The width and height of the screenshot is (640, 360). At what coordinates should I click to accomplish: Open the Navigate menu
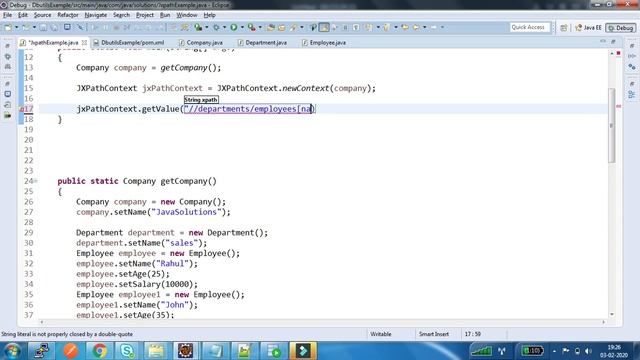pyautogui.click(x=96, y=15)
